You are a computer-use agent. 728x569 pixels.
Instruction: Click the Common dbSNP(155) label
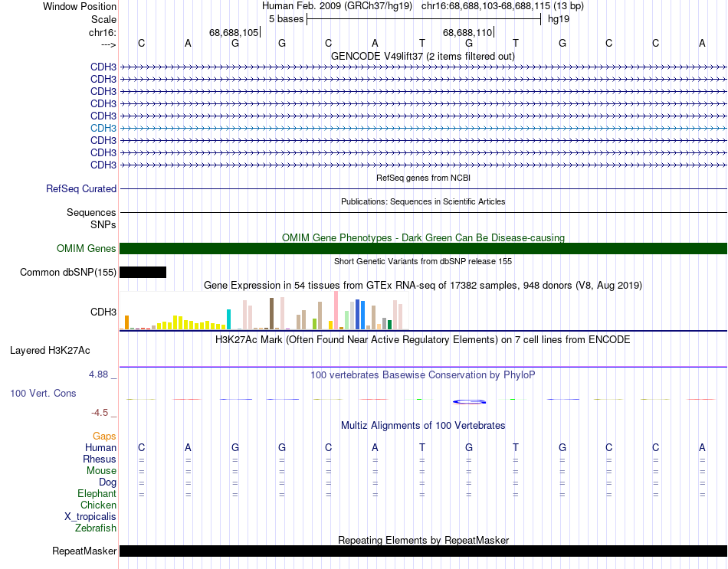(x=67, y=273)
